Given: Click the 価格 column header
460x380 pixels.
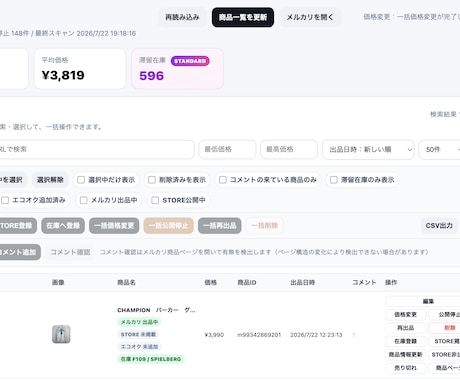Looking at the screenshot, I should [211, 283].
